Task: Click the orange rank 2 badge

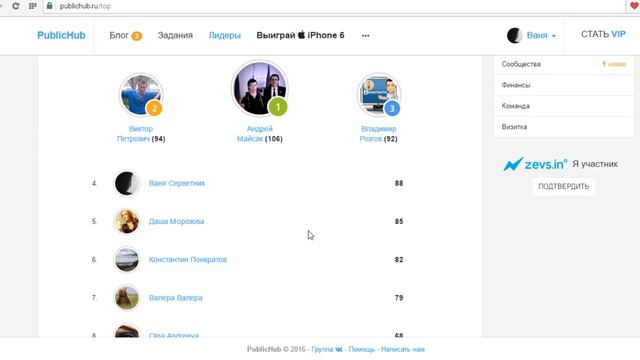Action: (x=154, y=109)
